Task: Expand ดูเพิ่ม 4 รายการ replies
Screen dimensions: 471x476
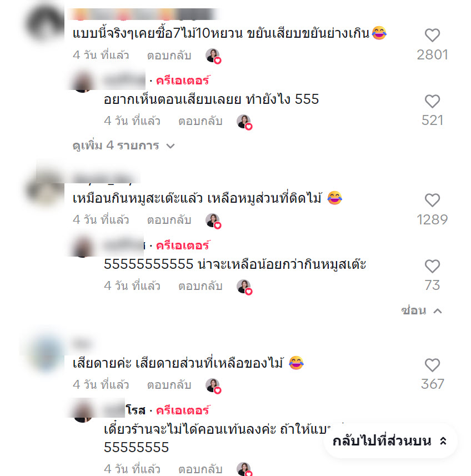Action: 124,146
